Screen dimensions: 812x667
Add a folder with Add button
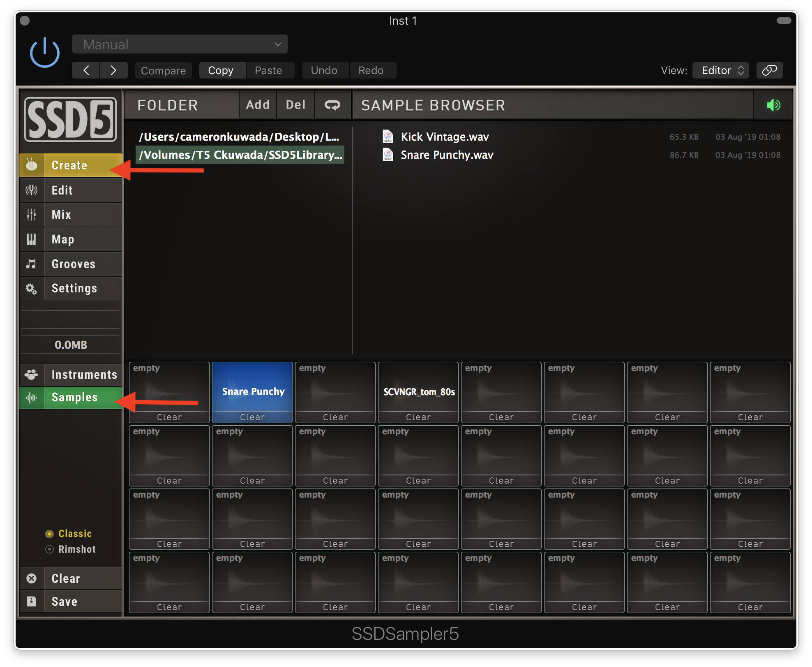pos(258,105)
